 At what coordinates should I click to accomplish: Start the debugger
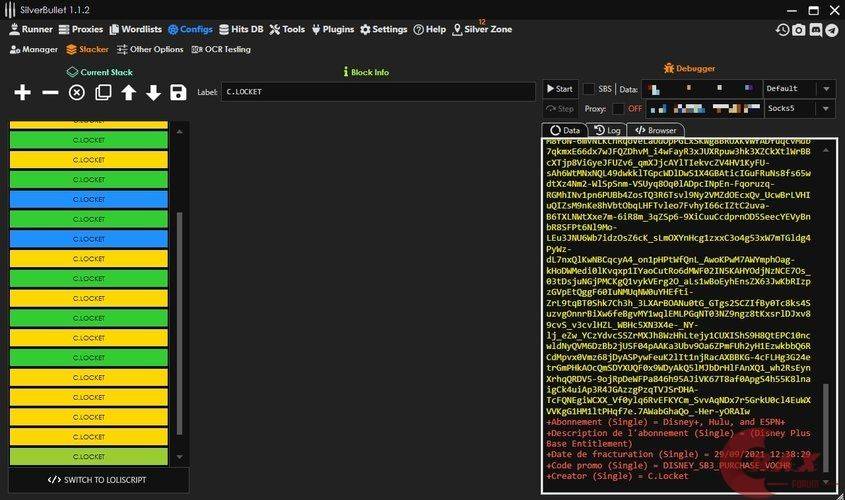(560, 89)
